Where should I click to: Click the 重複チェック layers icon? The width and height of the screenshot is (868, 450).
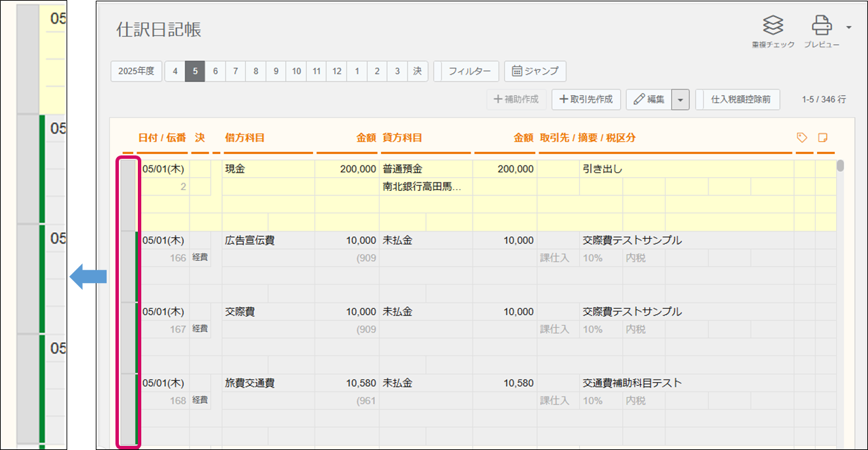(773, 26)
